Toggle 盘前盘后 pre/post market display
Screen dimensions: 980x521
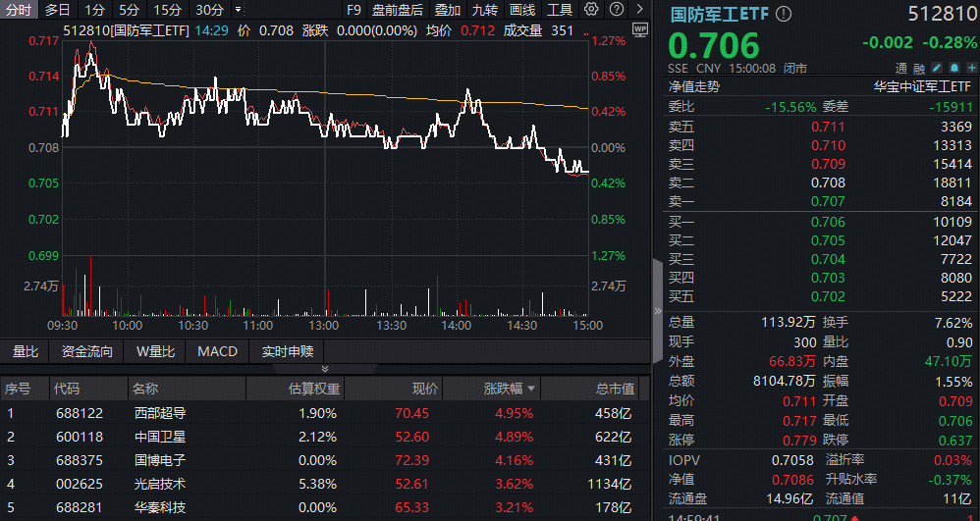point(398,10)
